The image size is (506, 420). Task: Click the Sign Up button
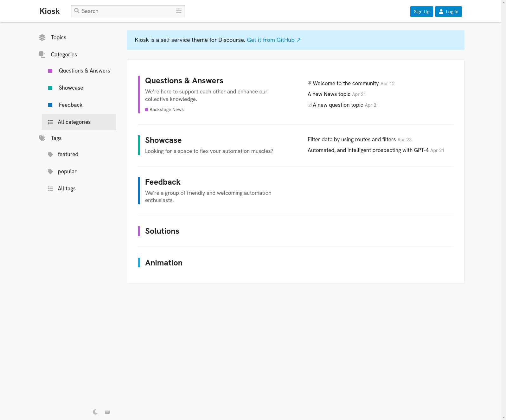[x=421, y=12]
